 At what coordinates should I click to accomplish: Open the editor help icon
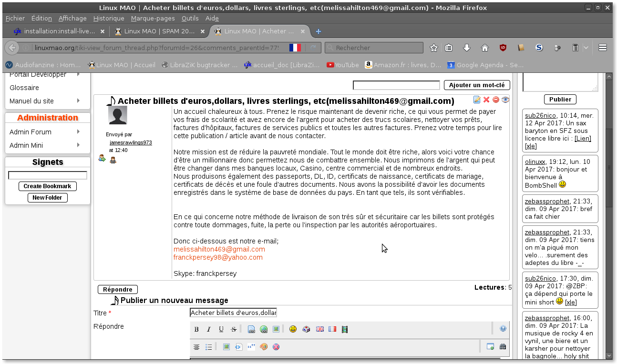503,329
